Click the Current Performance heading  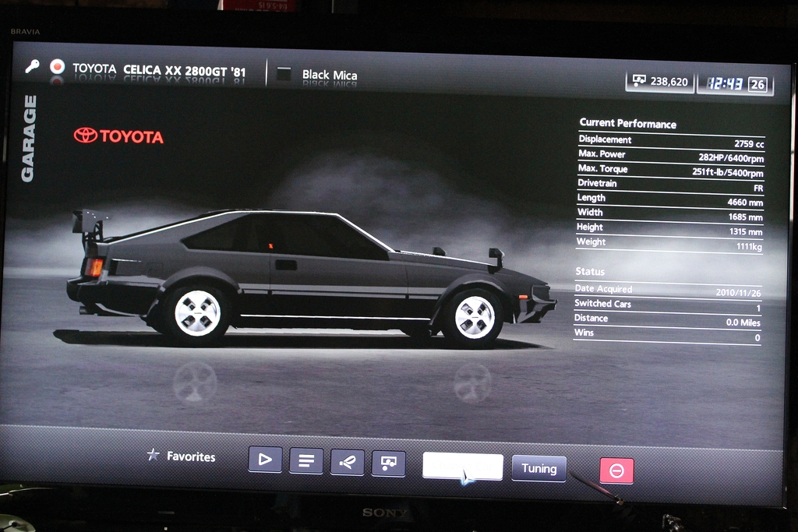click(x=627, y=123)
